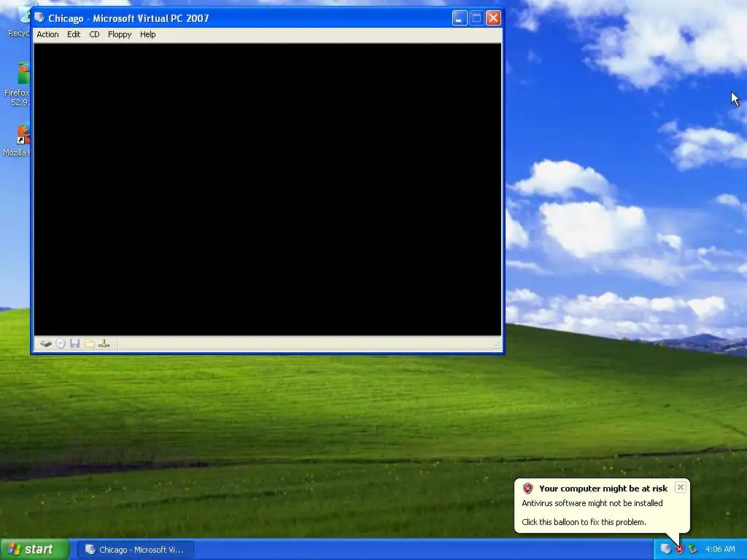Click the red security shield tray icon
747x560 pixels.
click(x=679, y=549)
